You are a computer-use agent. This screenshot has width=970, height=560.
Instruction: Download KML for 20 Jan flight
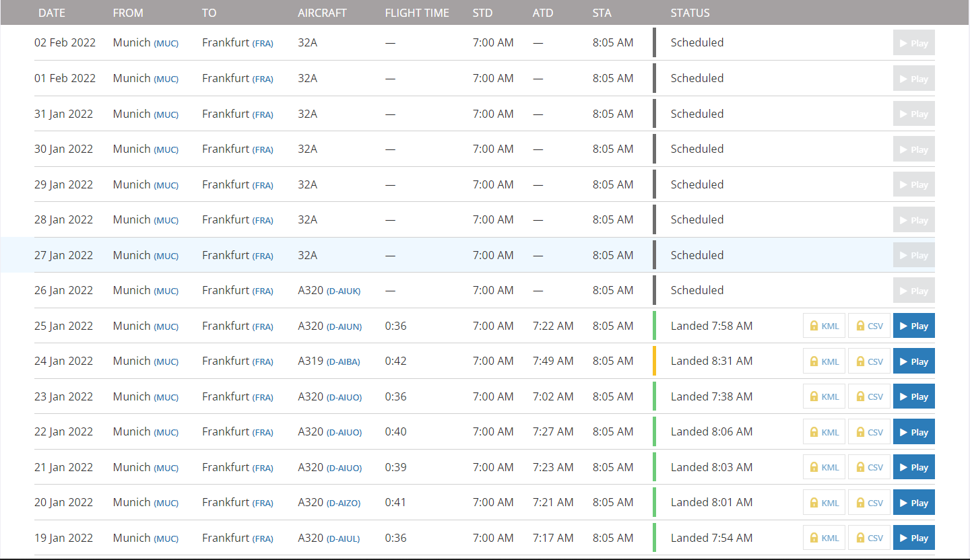click(824, 503)
